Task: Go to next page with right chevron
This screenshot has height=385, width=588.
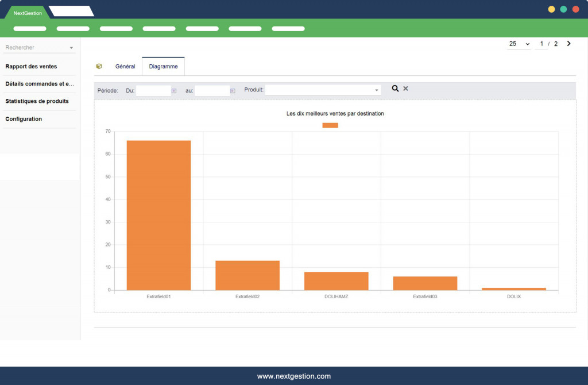Action: pyautogui.click(x=568, y=44)
